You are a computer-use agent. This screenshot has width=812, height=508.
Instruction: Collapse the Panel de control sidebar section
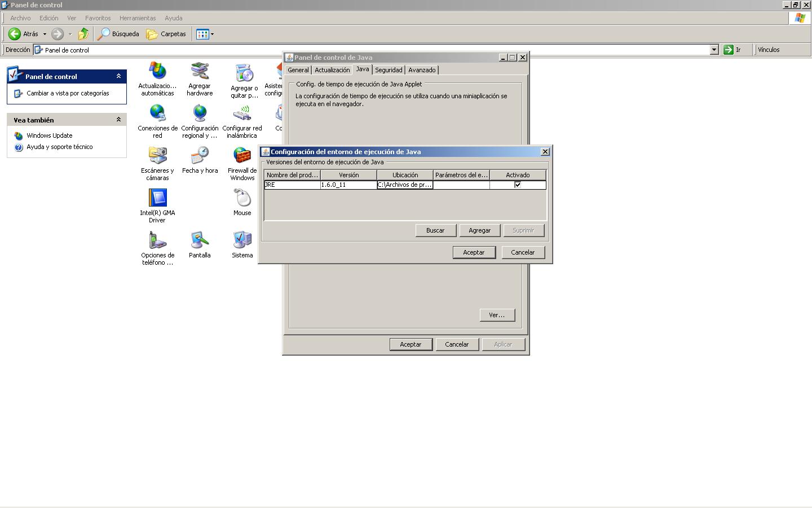pyautogui.click(x=118, y=76)
